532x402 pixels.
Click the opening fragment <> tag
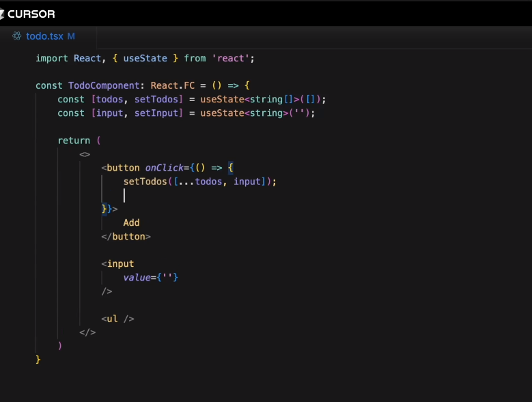tap(85, 154)
